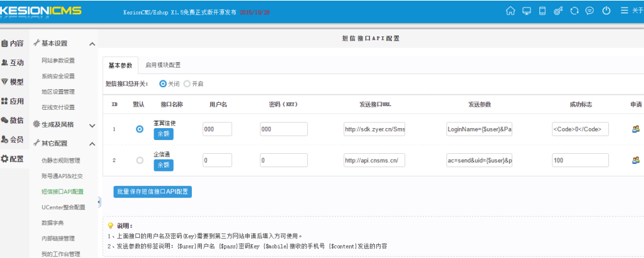The height and width of the screenshot is (258, 644).
Task: Click the home icon in the top bar
Action: coord(510,11)
